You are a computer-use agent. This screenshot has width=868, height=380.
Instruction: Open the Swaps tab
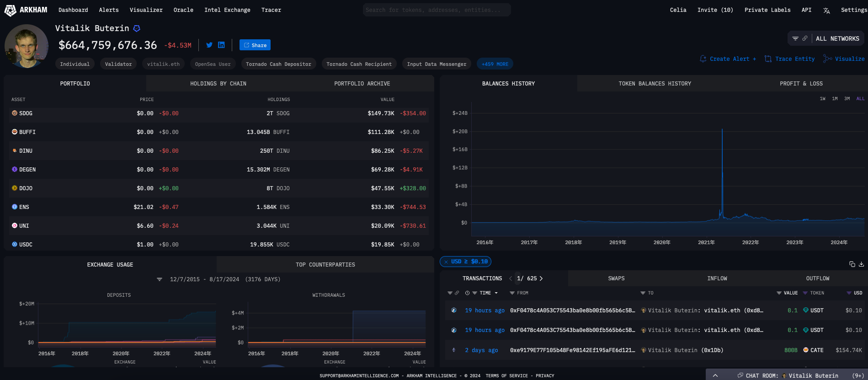616,278
